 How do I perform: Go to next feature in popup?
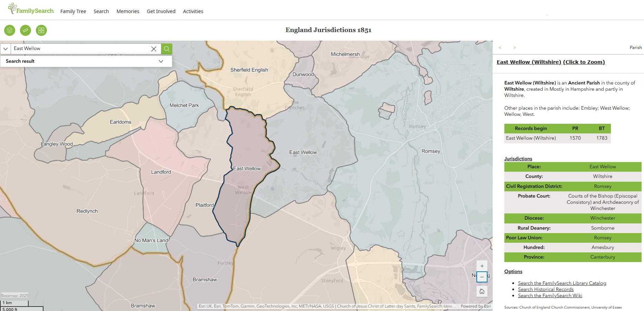[x=514, y=48]
